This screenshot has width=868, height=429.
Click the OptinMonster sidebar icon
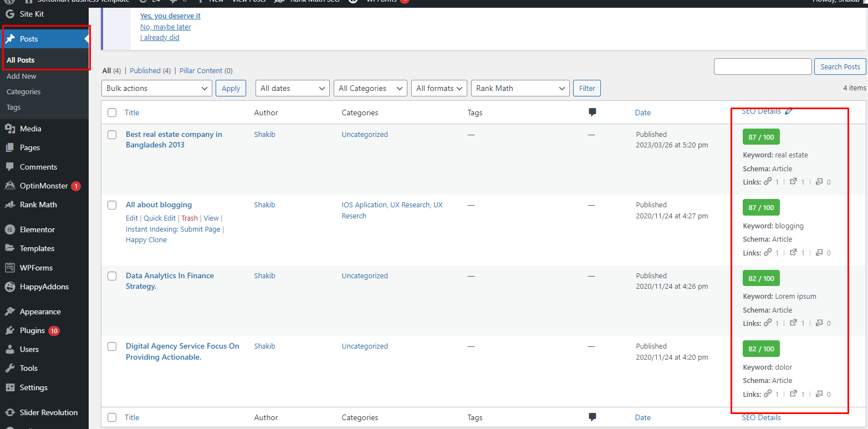[10, 186]
